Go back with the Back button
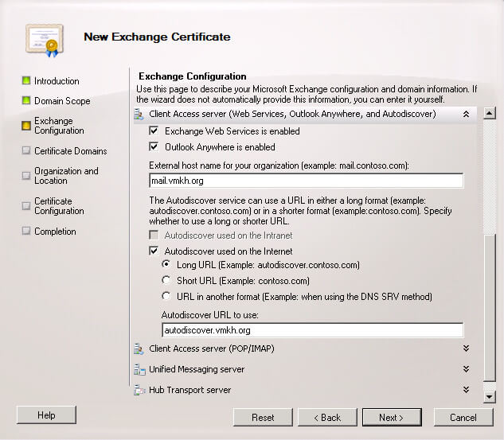The height and width of the screenshot is (440, 504). click(x=327, y=417)
